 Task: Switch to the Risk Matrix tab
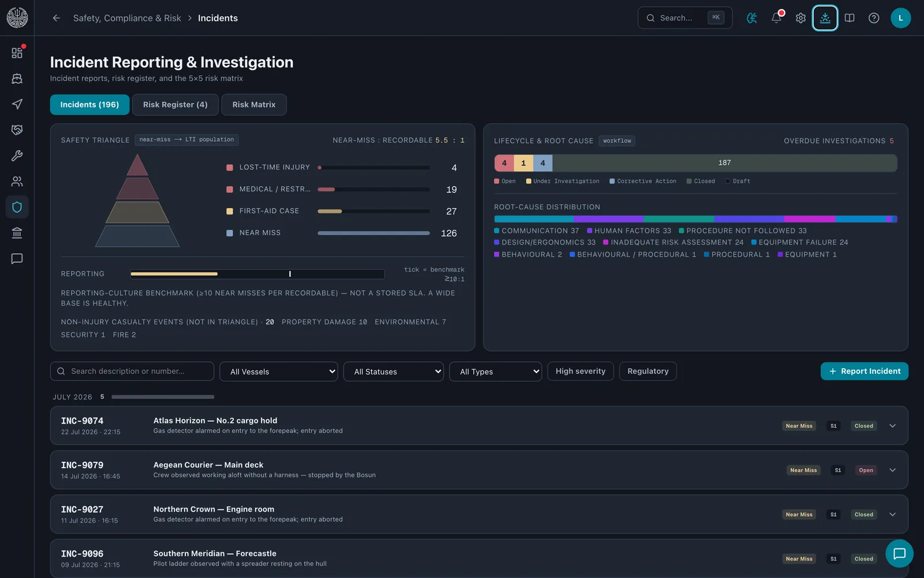pyautogui.click(x=254, y=105)
